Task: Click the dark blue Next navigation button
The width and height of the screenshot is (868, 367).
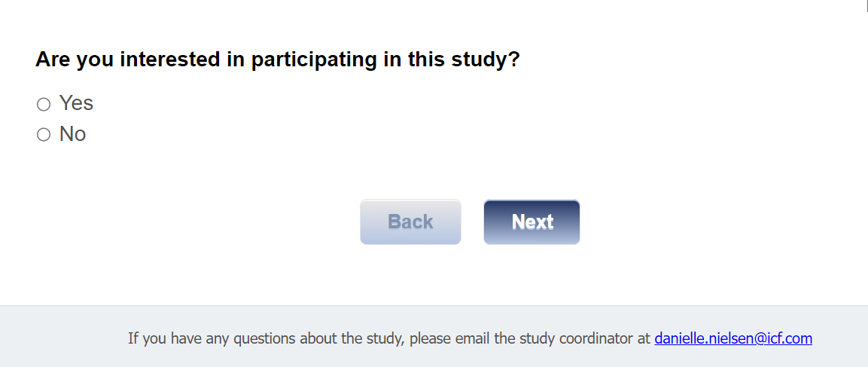Action: pyautogui.click(x=531, y=222)
